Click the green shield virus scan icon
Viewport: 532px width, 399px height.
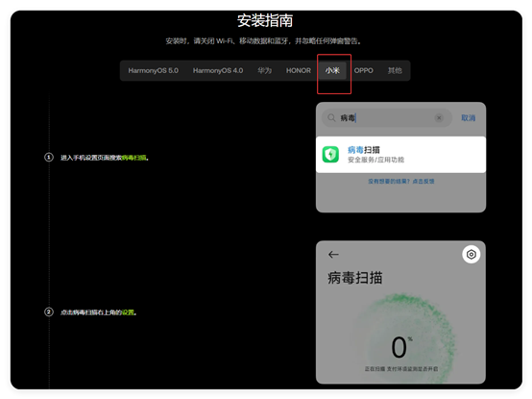pos(330,155)
